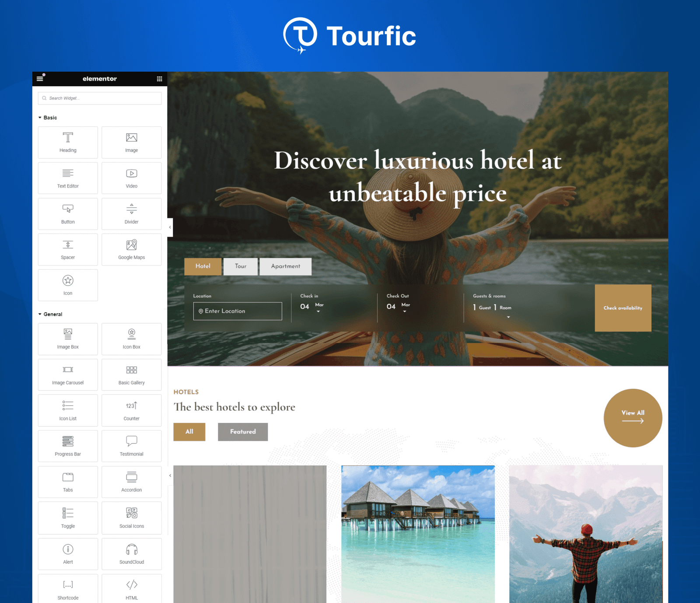Select the Counter widget
The width and height of the screenshot is (700, 603).
pyautogui.click(x=132, y=411)
